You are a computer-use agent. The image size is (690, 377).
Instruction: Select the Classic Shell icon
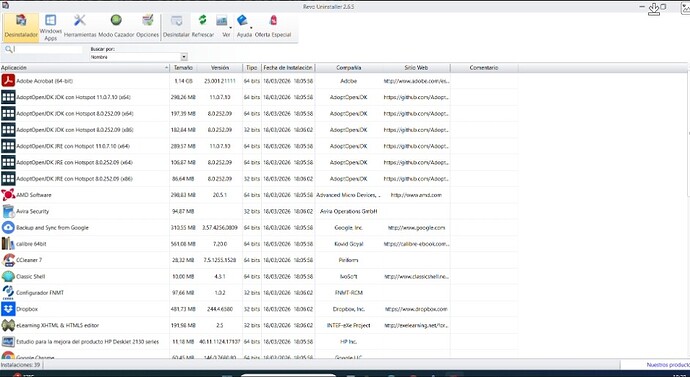(x=8, y=276)
